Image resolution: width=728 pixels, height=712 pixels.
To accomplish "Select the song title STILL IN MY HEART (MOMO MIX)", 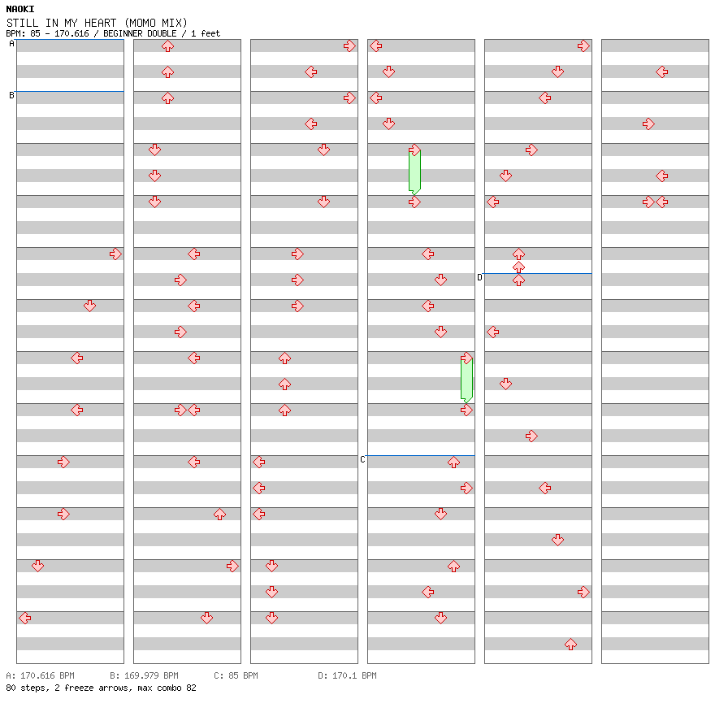I will point(97,23).
